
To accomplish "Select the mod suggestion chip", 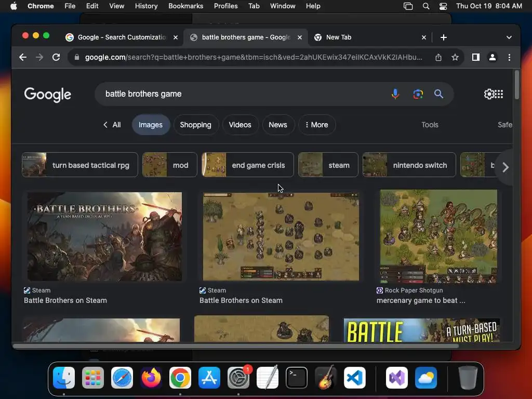I will (170, 165).
